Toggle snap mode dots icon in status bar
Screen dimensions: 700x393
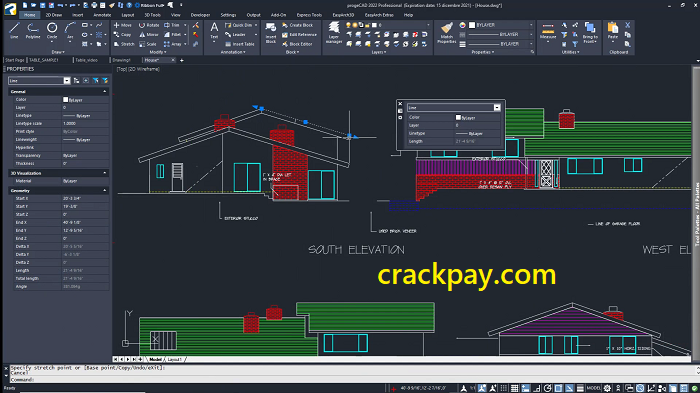pyautogui.click(x=504, y=388)
